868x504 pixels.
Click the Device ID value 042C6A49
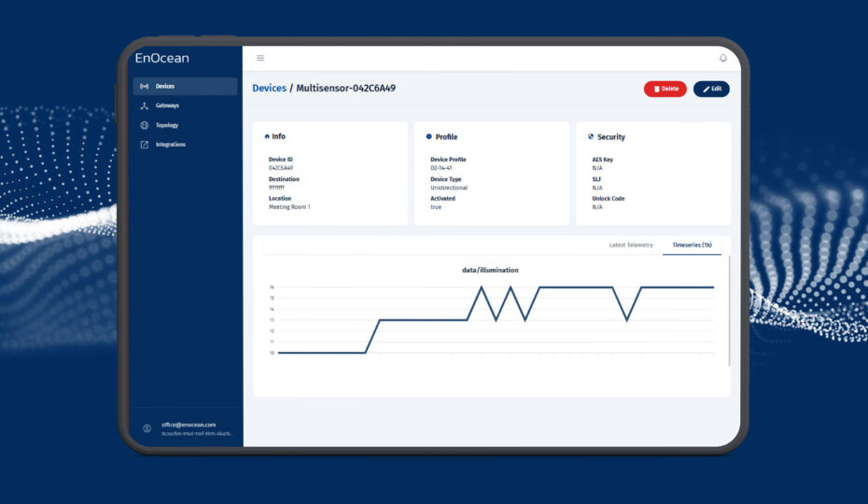tap(281, 168)
